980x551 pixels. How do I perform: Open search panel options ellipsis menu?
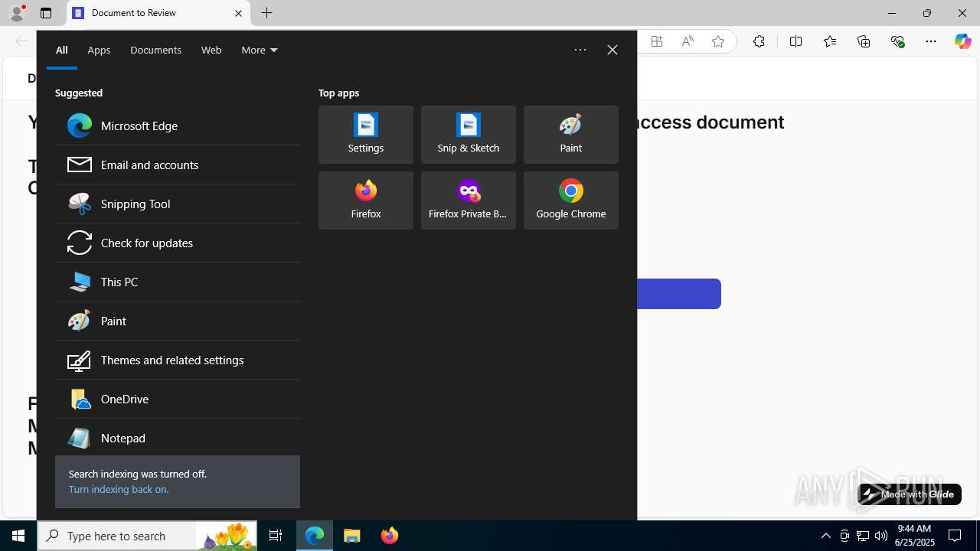click(x=580, y=50)
